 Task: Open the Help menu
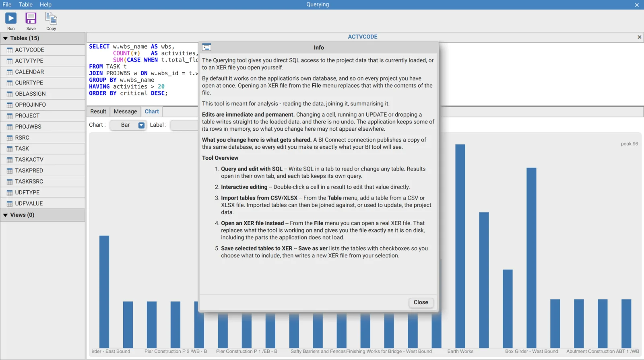45,4
